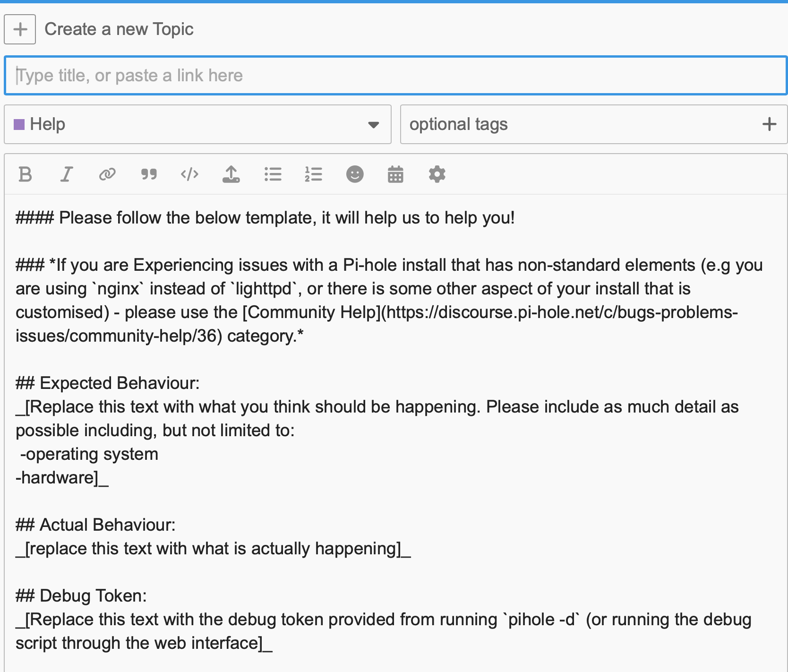Image resolution: width=788 pixels, height=672 pixels.
Task: Click the 'script through the web interface]_' line
Action: pyautogui.click(x=144, y=643)
